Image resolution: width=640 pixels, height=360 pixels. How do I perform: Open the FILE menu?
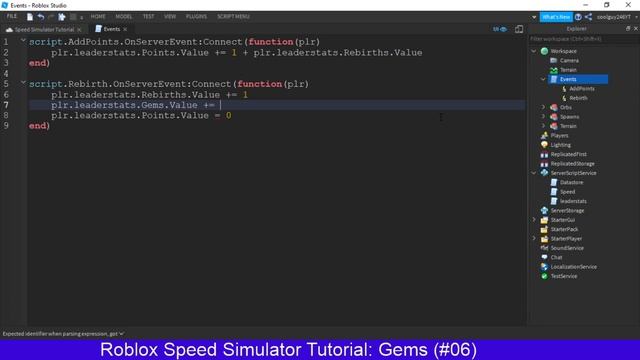12,16
